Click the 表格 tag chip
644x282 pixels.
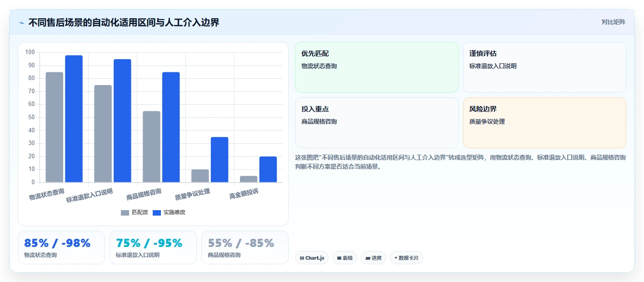[x=345, y=258]
